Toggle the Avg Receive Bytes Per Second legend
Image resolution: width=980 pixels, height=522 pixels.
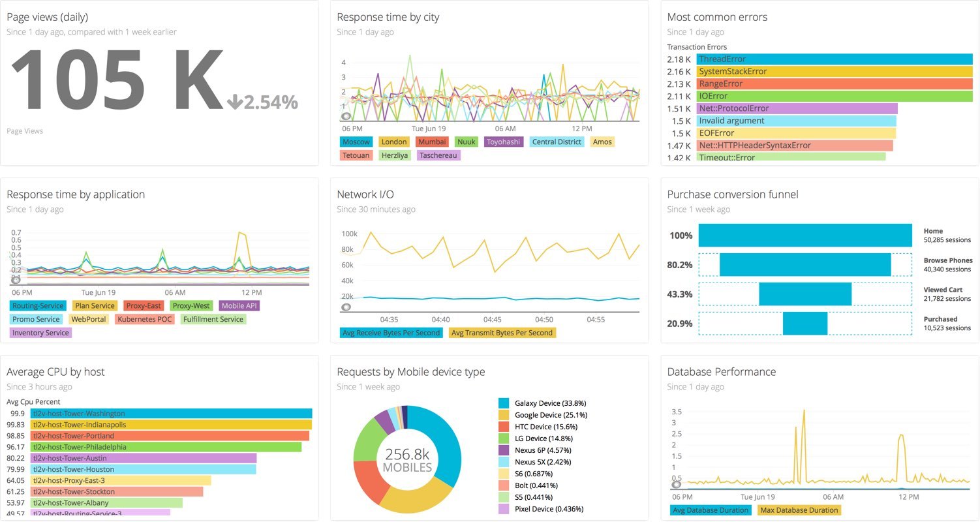tap(391, 333)
